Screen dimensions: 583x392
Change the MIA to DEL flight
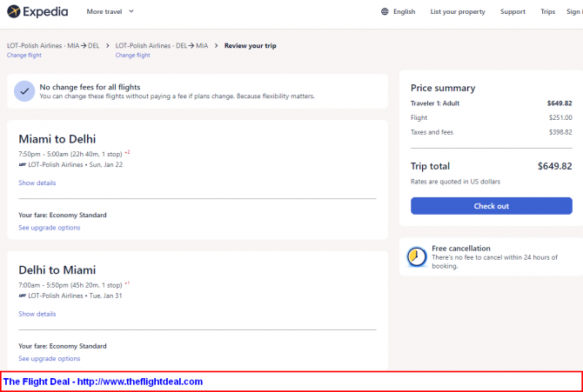click(x=24, y=55)
